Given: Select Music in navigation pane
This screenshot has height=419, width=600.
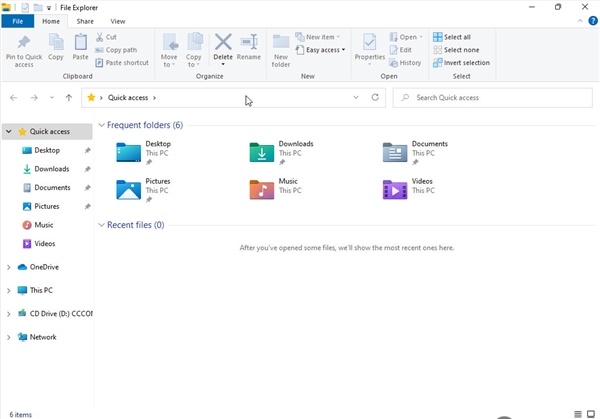Looking at the screenshot, I should (x=47, y=225).
